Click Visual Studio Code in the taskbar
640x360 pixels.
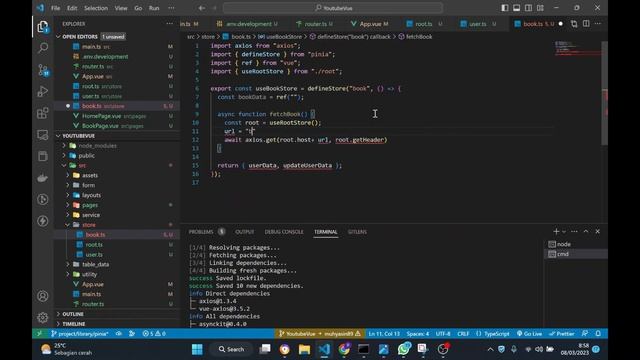(x=324, y=349)
